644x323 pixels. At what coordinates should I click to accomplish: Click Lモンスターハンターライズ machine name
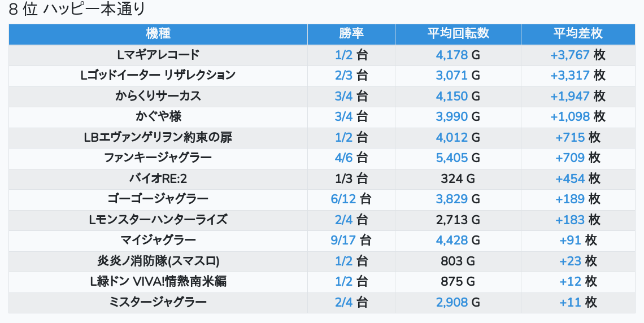(158, 220)
